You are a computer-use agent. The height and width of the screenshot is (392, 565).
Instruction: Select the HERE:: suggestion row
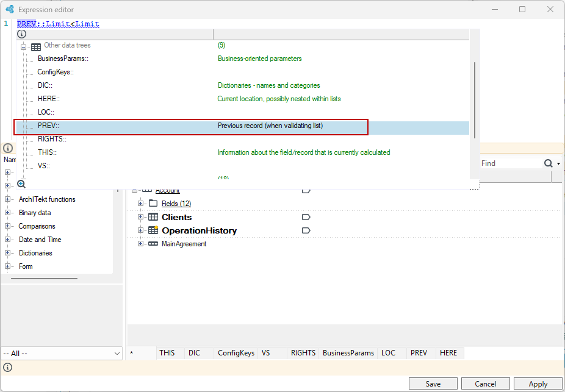coord(243,99)
